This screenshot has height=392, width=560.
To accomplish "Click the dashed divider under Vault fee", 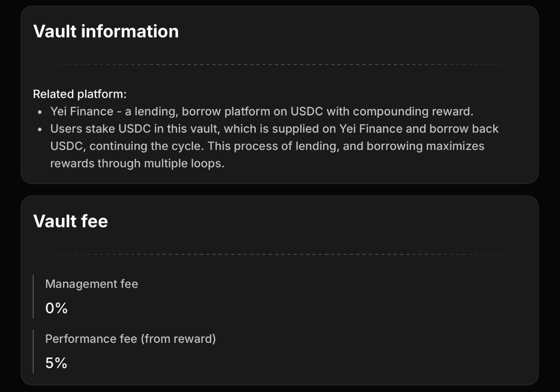I will click(279, 255).
